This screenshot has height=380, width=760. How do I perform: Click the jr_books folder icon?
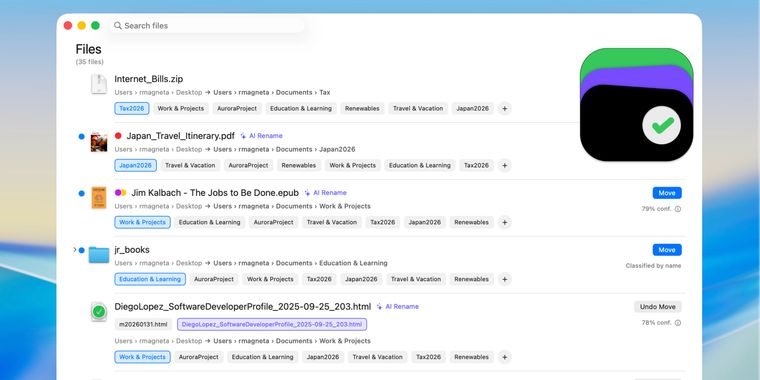(x=99, y=254)
